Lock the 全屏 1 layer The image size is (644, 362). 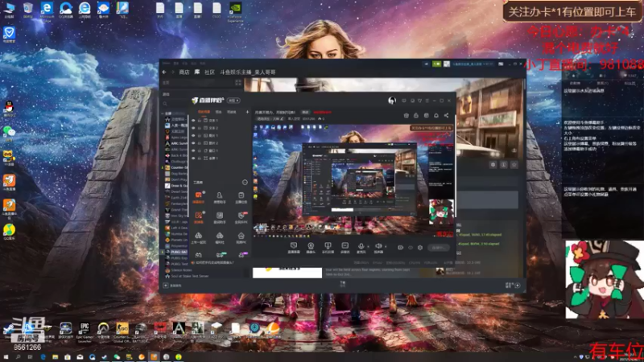click(200, 158)
